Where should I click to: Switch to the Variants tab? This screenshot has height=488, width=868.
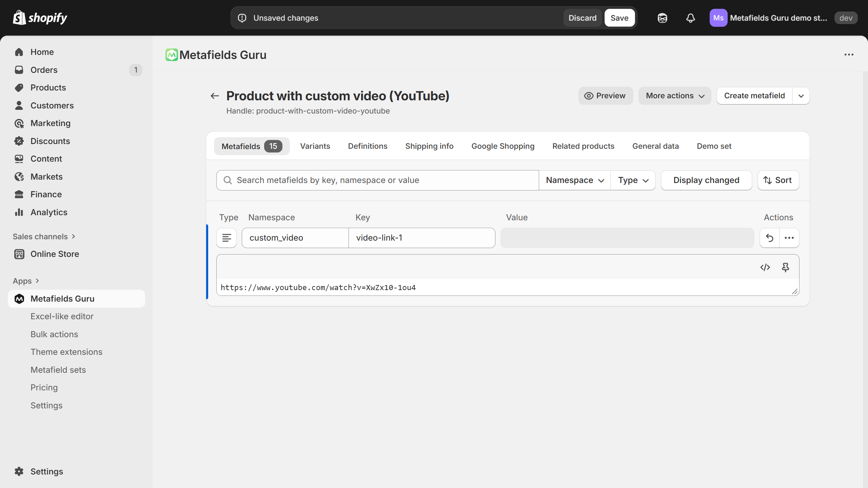[x=315, y=146]
